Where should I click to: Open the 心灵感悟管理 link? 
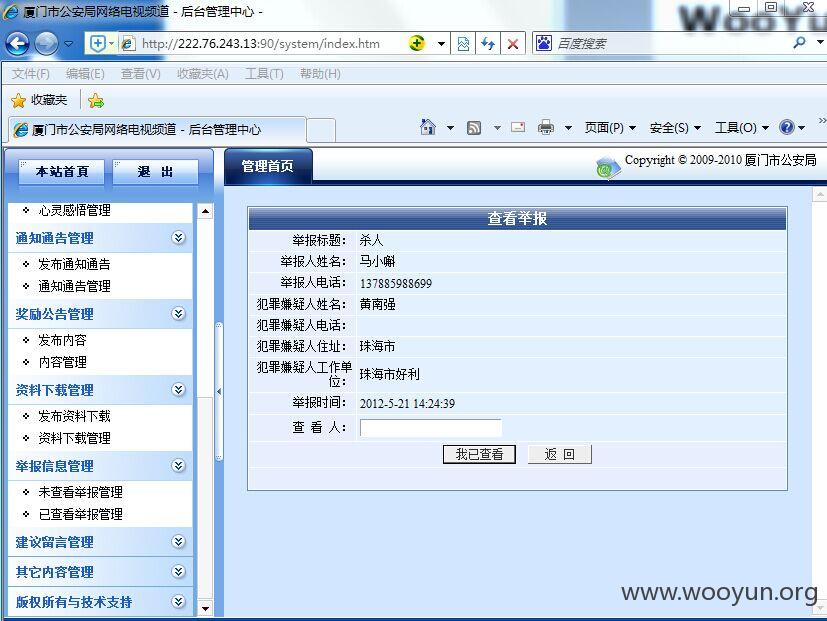[x=74, y=211]
